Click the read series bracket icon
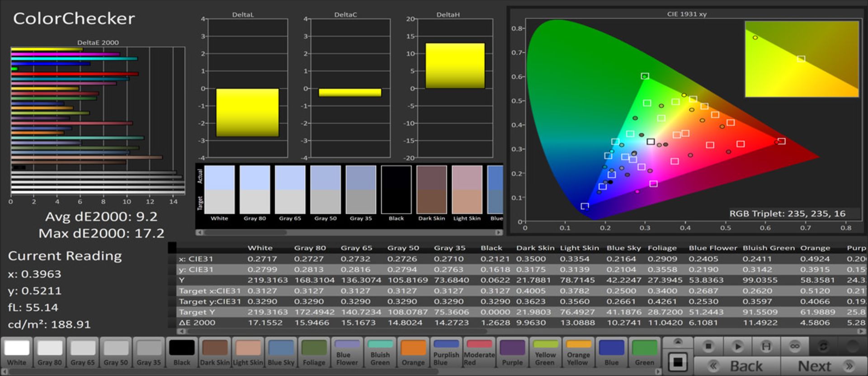The height and width of the screenshot is (376, 868). tap(766, 346)
